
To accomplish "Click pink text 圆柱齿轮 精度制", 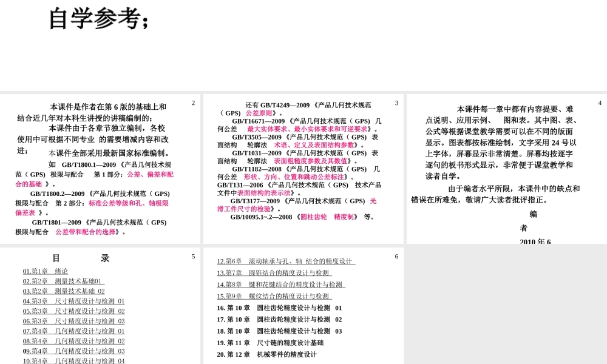I will click(x=327, y=217).
